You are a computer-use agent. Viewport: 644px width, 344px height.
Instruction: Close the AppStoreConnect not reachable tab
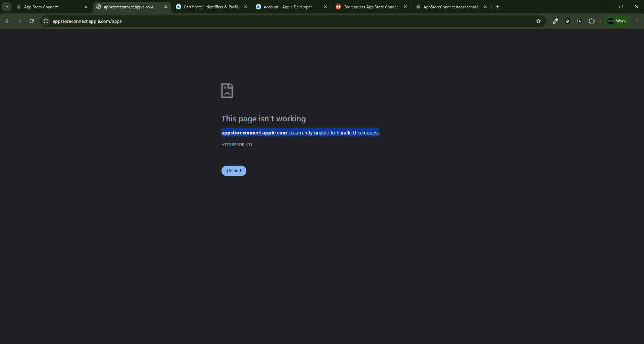click(485, 7)
